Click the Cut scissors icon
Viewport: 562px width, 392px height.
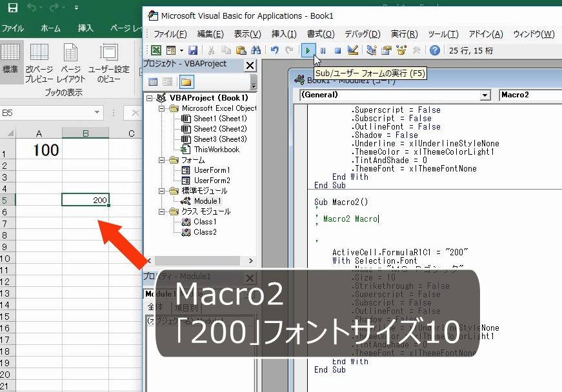[211, 50]
